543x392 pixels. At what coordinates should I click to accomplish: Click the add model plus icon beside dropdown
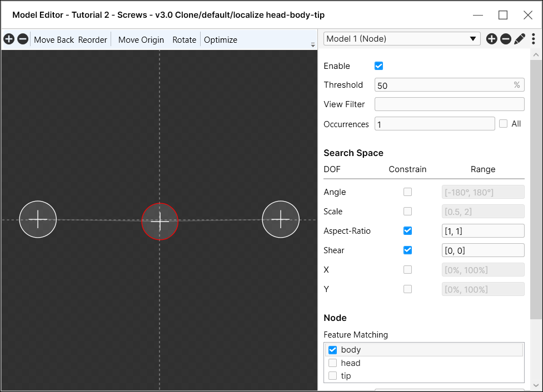491,39
